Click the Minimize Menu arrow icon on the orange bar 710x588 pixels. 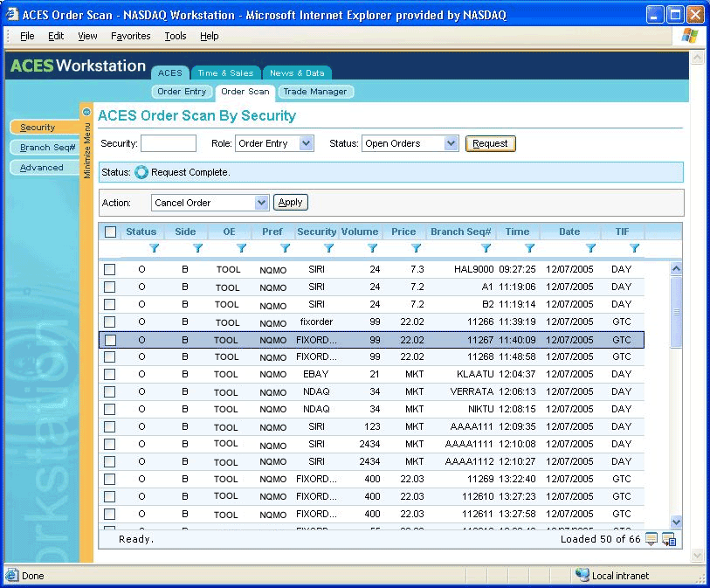coord(86,112)
